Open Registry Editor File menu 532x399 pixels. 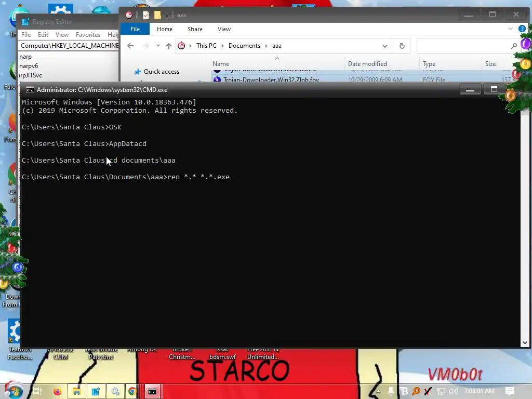(26, 35)
